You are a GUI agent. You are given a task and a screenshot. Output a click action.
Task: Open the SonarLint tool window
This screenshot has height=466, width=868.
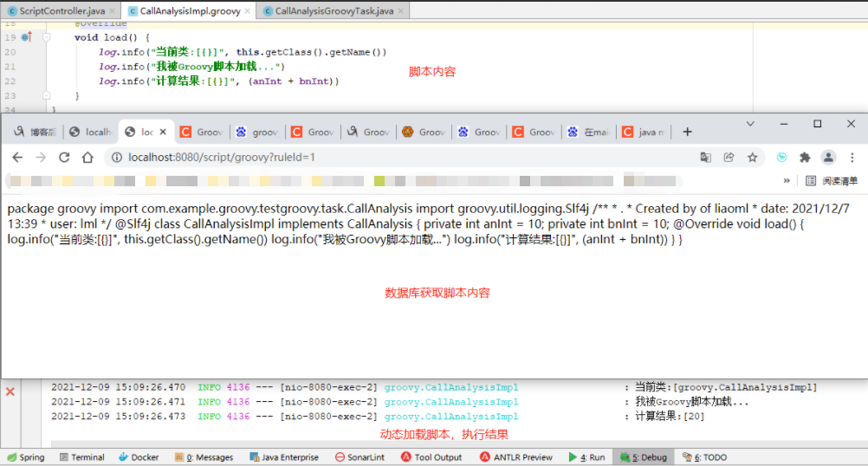[x=360, y=457]
